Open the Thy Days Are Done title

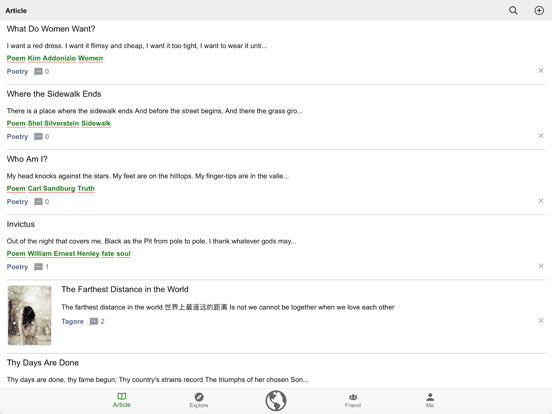(x=43, y=363)
